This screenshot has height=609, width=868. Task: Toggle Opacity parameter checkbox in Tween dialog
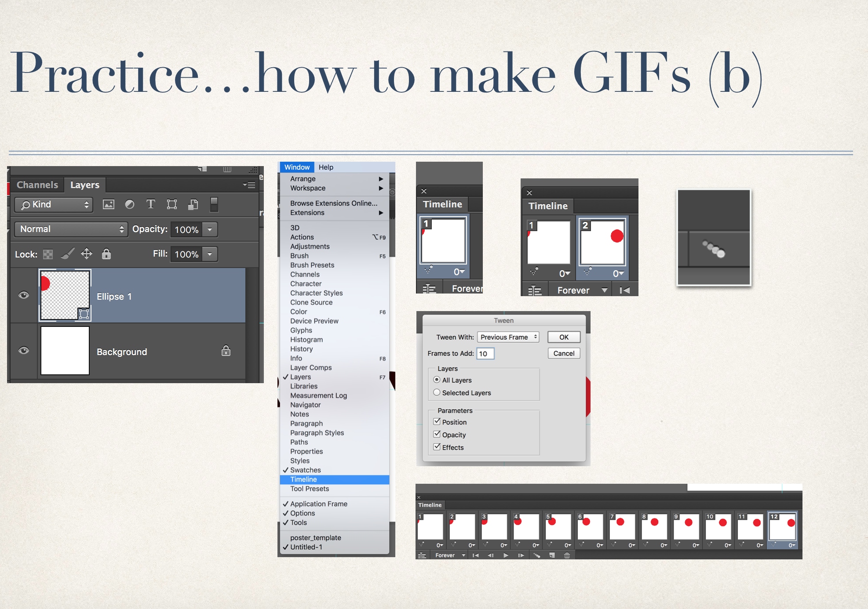(x=438, y=433)
